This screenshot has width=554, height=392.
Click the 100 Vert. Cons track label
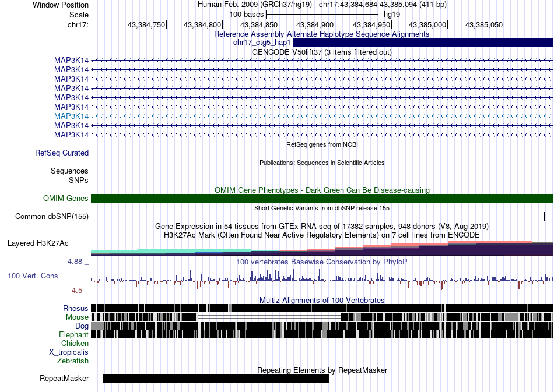click(x=33, y=276)
